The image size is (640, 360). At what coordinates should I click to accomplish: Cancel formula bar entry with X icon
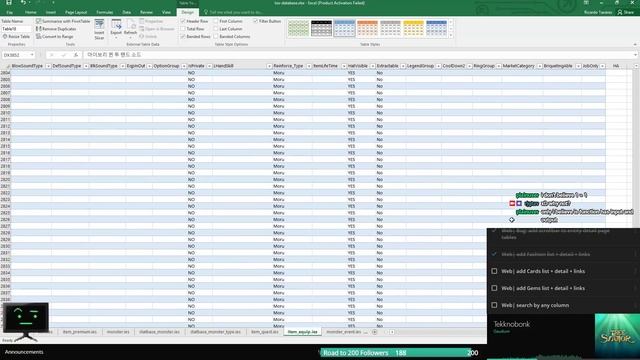[x=52, y=55]
